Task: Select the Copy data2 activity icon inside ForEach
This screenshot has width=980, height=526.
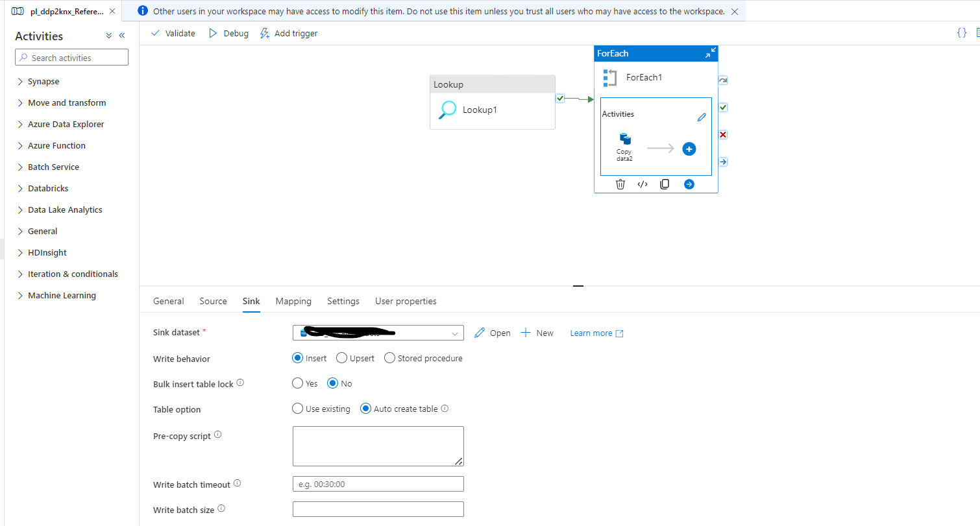Action: click(x=624, y=138)
